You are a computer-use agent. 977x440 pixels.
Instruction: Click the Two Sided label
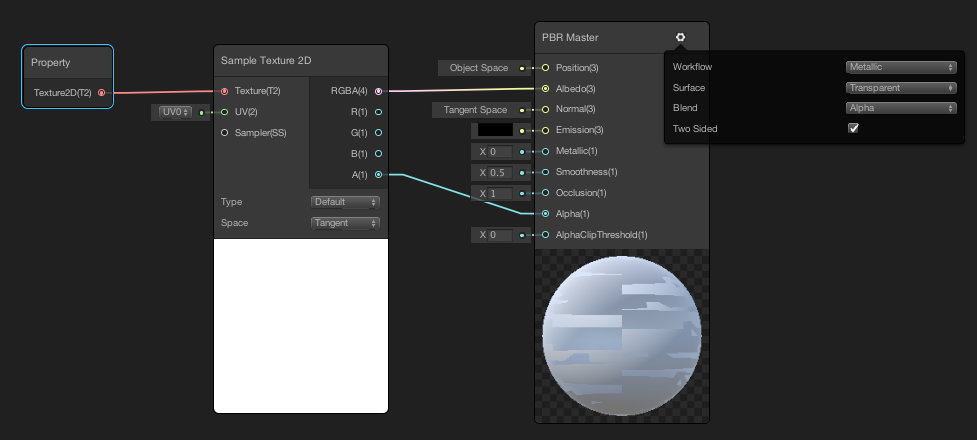pos(695,129)
